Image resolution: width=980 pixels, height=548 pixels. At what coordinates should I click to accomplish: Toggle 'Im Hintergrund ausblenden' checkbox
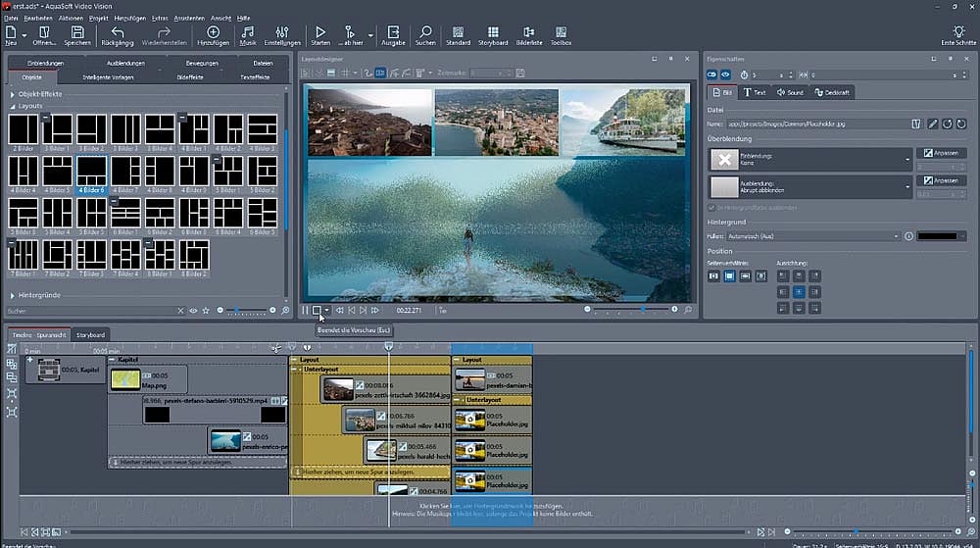[711, 208]
